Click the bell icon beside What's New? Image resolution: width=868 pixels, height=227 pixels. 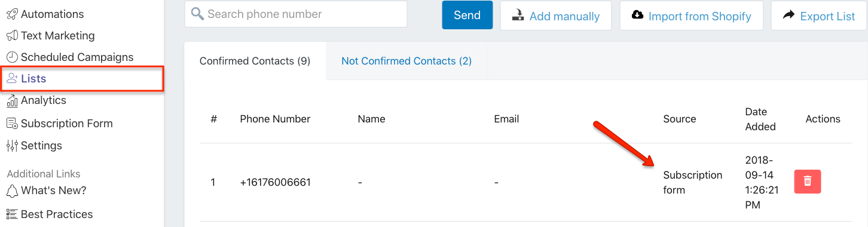click(12, 191)
